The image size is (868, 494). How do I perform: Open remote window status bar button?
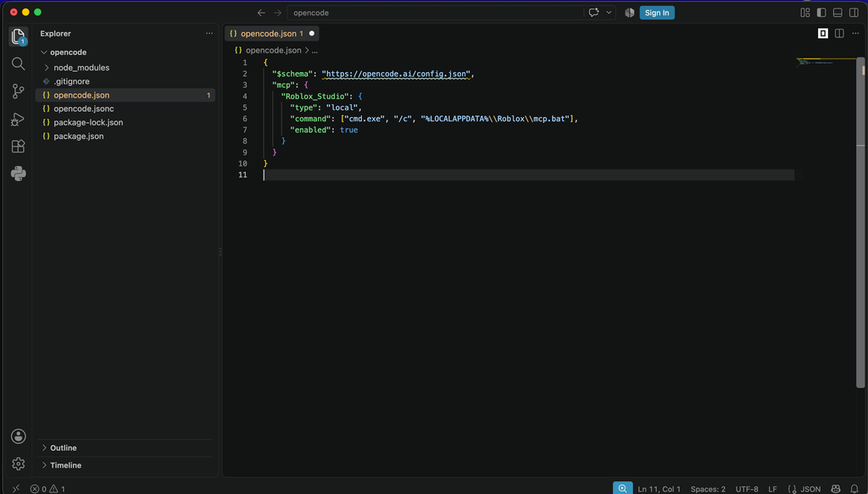click(x=15, y=488)
